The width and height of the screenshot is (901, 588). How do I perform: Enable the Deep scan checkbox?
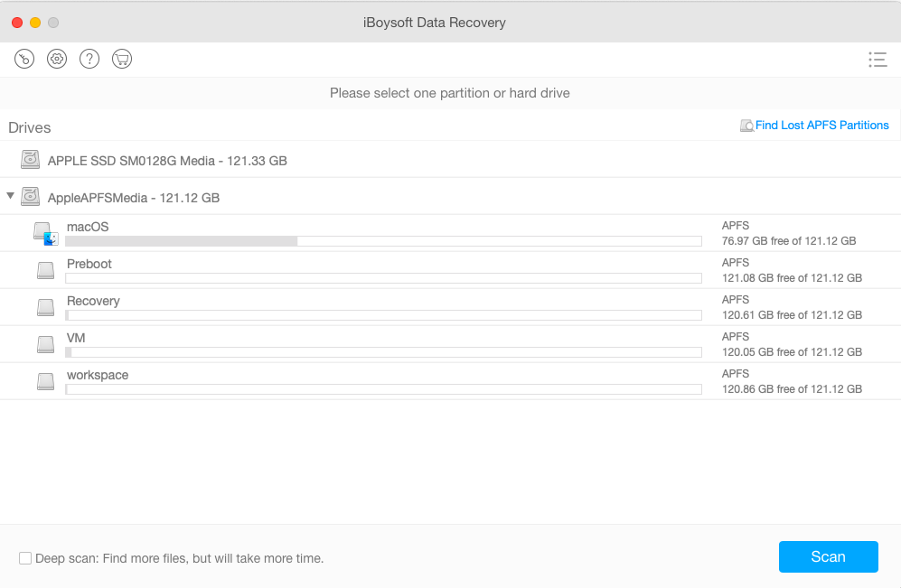click(x=25, y=558)
